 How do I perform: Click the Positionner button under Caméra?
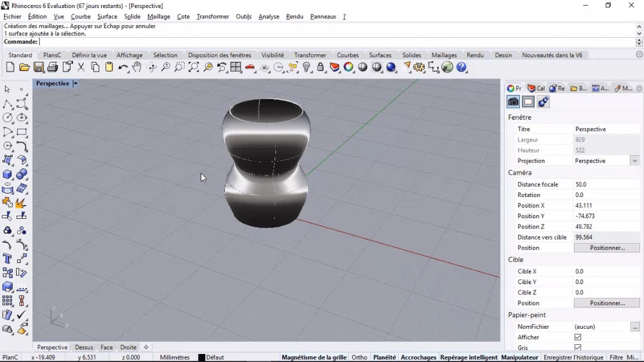click(607, 247)
